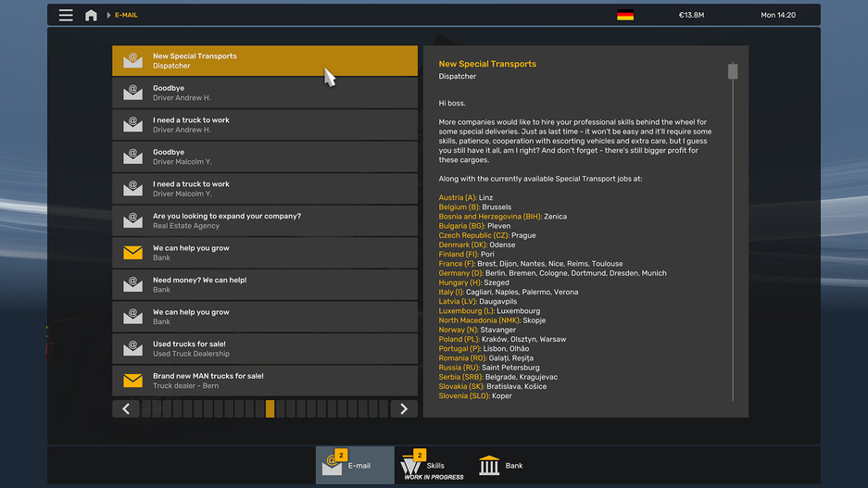Viewport: 868px width, 488px height.
Task: Click the Skills notification badge
Action: tap(420, 455)
